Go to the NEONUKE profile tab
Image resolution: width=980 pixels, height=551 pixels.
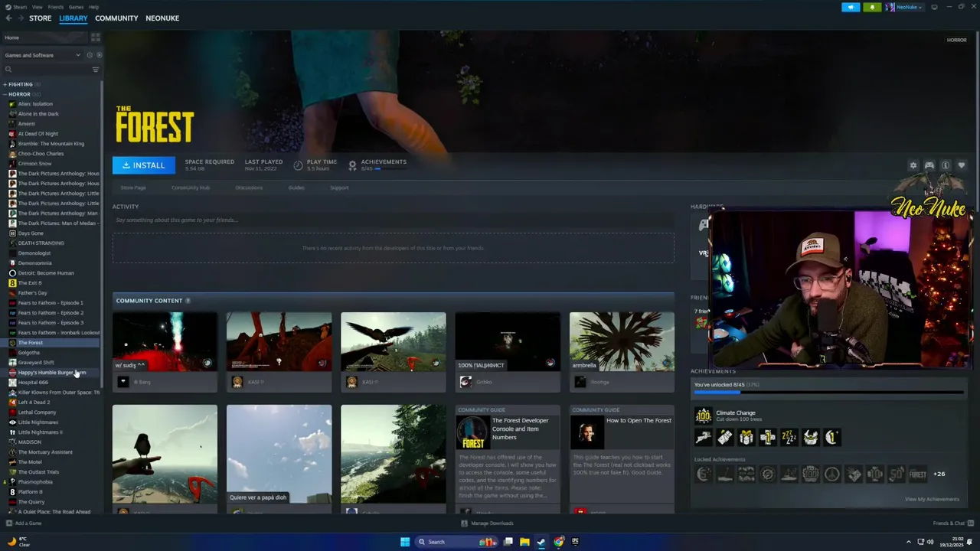click(x=162, y=18)
